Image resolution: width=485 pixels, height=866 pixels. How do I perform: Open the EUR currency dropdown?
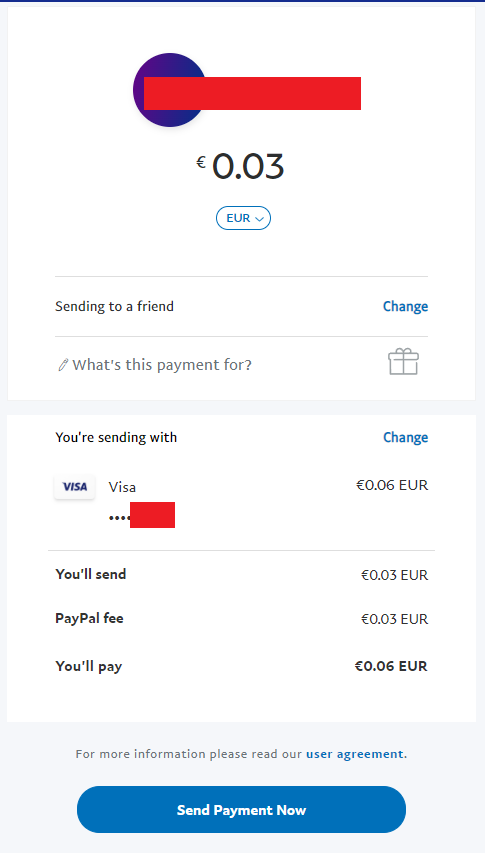click(243, 218)
